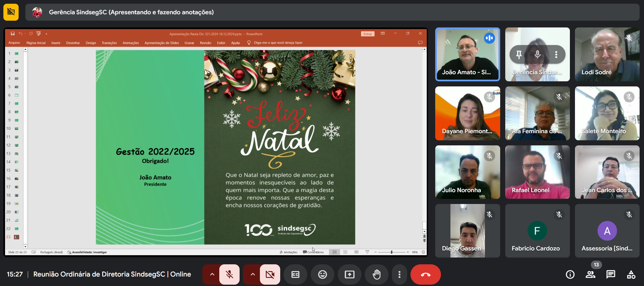Pin the Gerência SindsegSC video tile
This screenshot has height=286, width=644.
click(519, 55)
